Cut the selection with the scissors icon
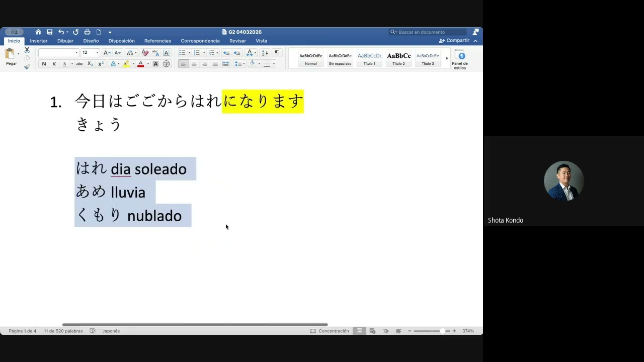The width and height of the screenshot is (644, 362). click(x=27, y=50)
